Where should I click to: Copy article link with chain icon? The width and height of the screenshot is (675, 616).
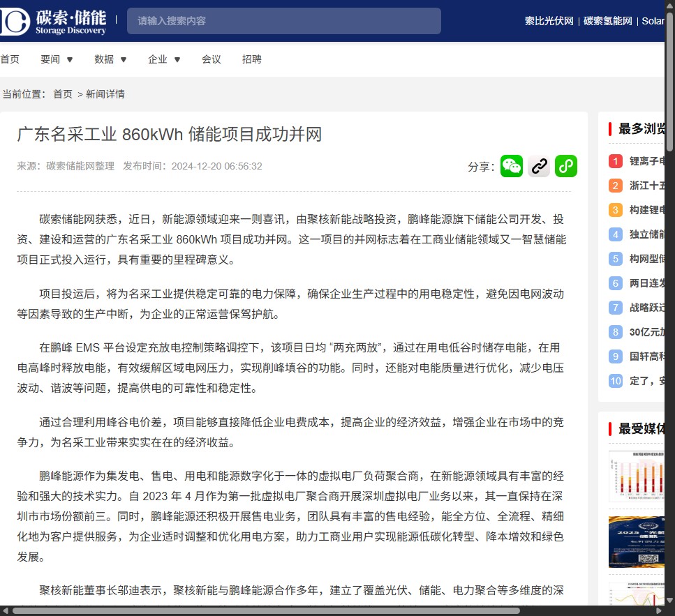[539, 166]
